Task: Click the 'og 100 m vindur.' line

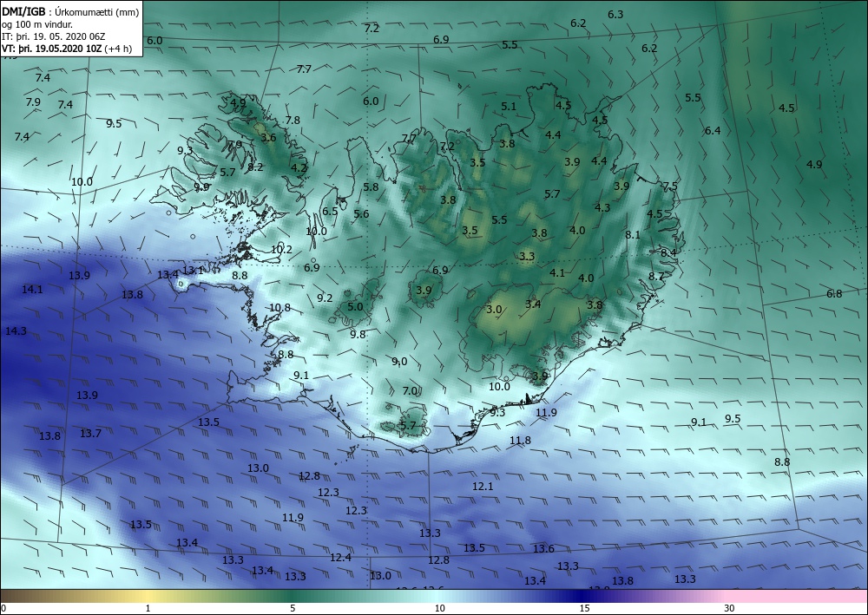Action: (37, 24)
